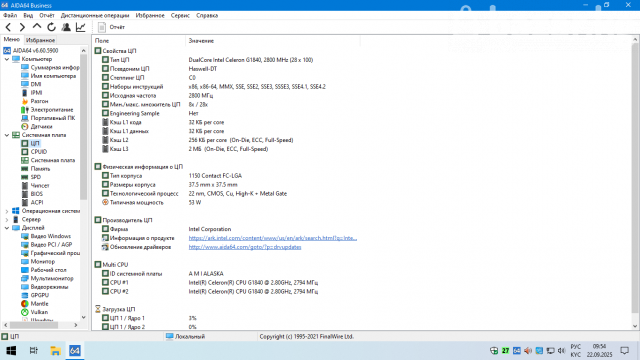Image resolution: width=640 pixels, height=360 pixels.
Task: Click the Поле column header
Action: pos(139,41)
